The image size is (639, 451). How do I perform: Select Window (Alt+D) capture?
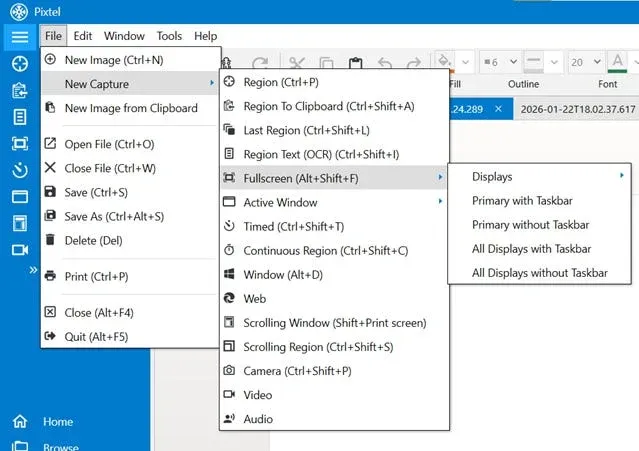(x=334, y=274)
